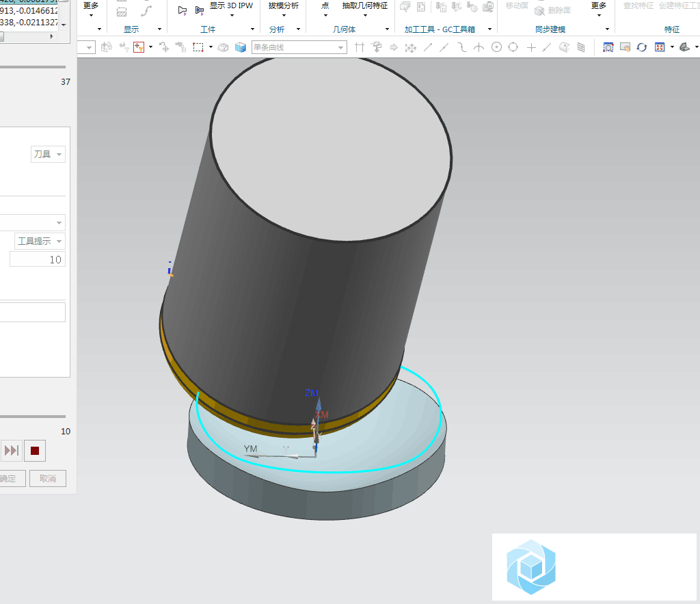Viewport: 700px width, 604px height.
Task: Click the dashed rectangle selection icon
Action: click(x=198, y=47)
